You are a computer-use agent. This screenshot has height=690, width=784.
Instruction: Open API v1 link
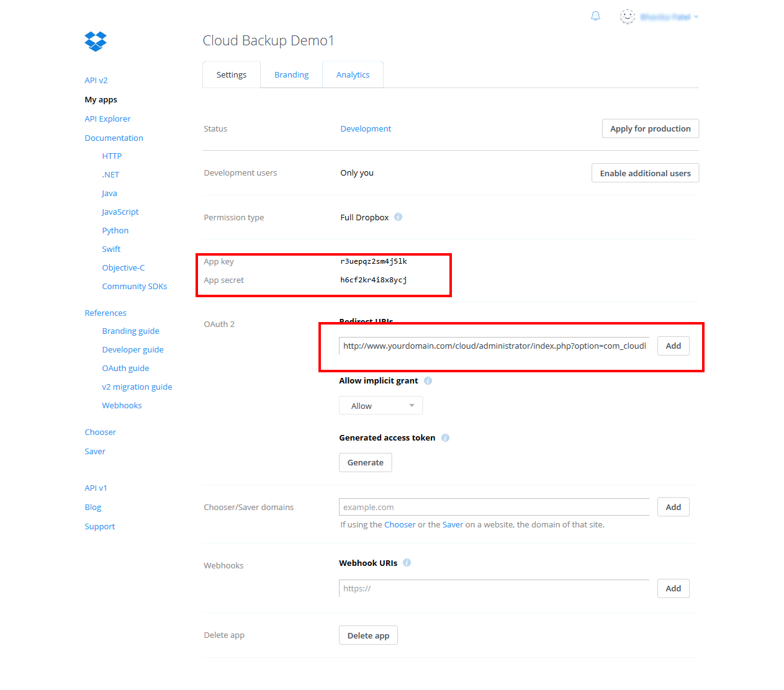click(96, 488)
